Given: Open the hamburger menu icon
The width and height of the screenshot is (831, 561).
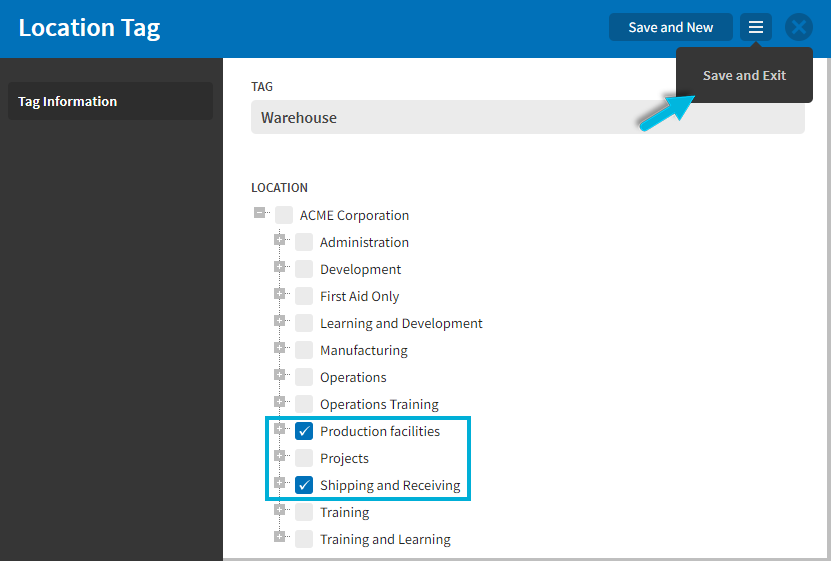Looking at the screenshot, I should pos(756,27).
